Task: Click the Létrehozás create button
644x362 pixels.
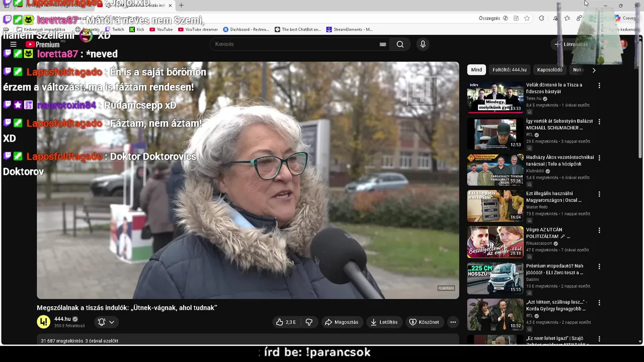Action: pos(572,44)
